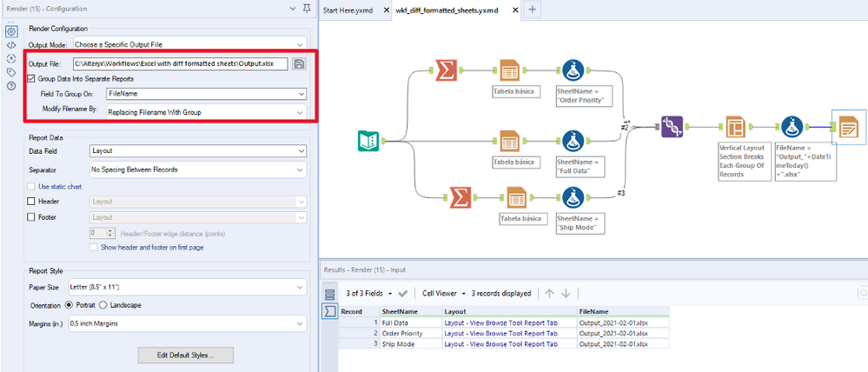Enable the Use static chart checkbox
This screenshot has width=868, height=372.
32,187
